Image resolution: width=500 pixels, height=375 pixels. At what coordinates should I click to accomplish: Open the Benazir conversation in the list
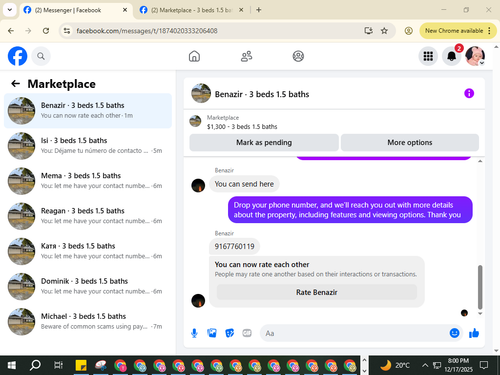(88, 111)
